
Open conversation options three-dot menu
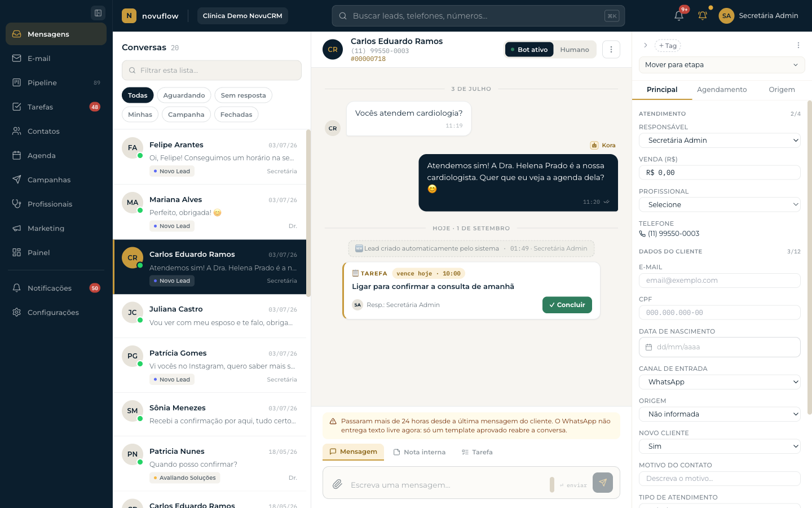pos(611,50)
